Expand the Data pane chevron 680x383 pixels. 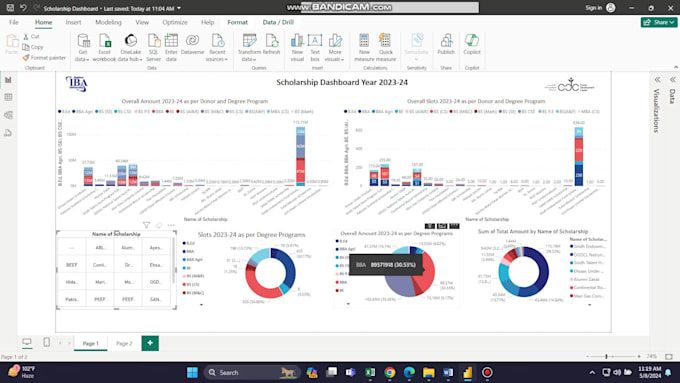click(x=673, y=80)
